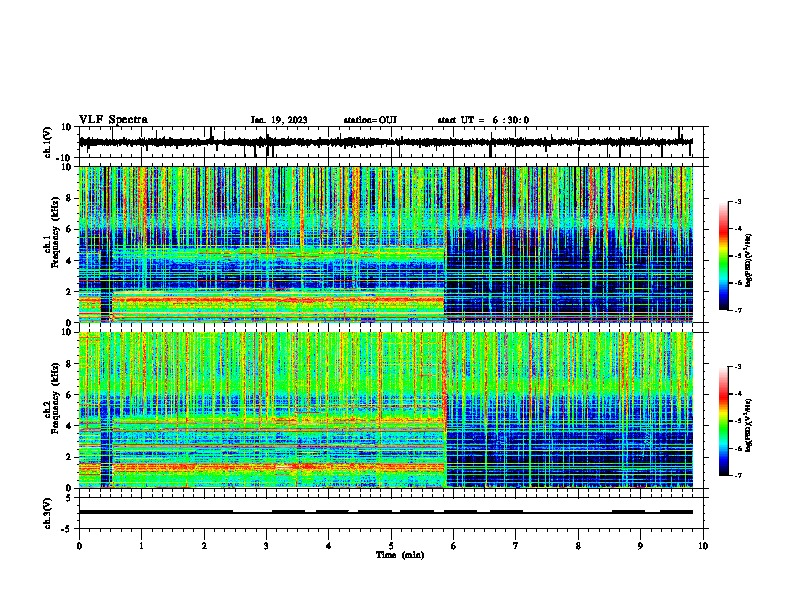Click the "VLF Spectra" plot title

tap(113, 119)
